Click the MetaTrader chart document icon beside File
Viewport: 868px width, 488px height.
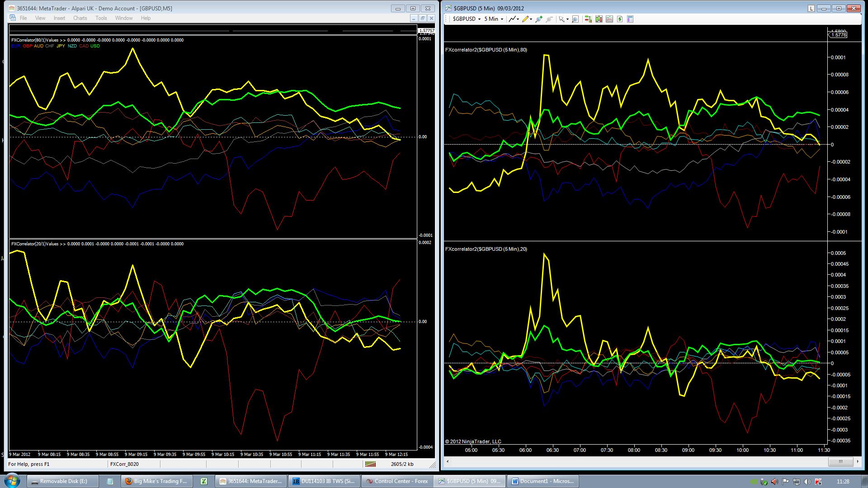[13, 18]
